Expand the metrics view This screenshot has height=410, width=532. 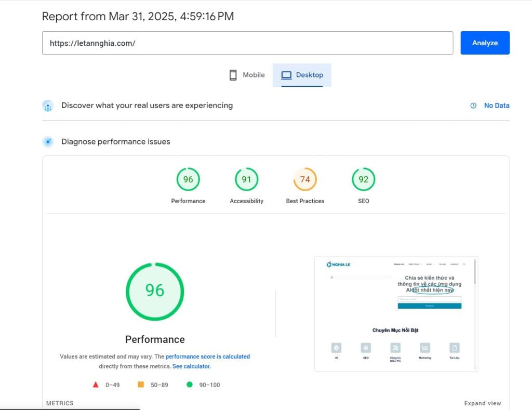click(x=482, y=403)
